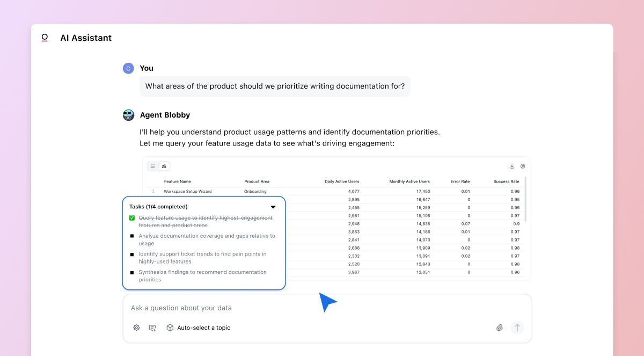Switch to chart view using the visualization icon
The height and width of the screenshot is (356, 644).
164,166
